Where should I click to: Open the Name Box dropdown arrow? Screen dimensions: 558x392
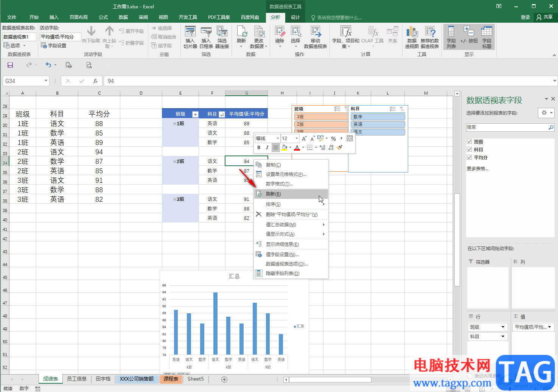tap(46, 81)
